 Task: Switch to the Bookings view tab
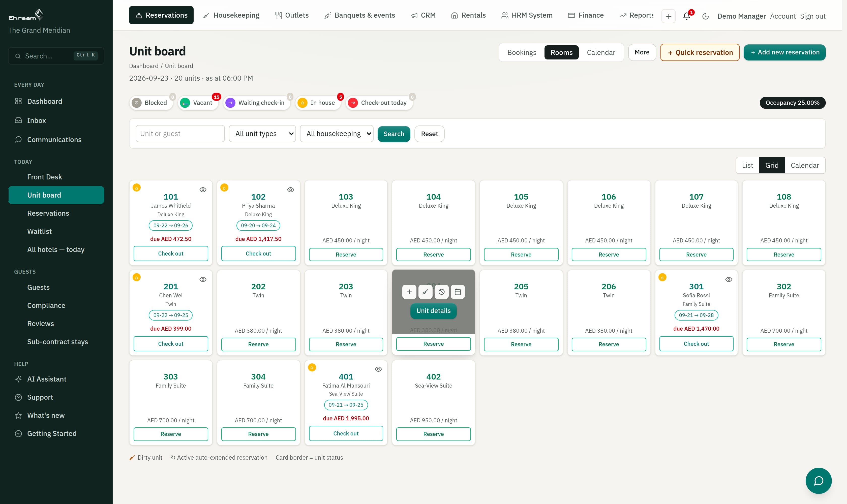522,53
